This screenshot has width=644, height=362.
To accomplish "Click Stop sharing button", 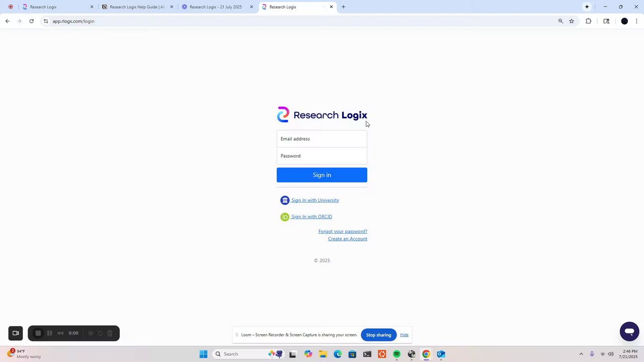I will [x=378, y=335].
